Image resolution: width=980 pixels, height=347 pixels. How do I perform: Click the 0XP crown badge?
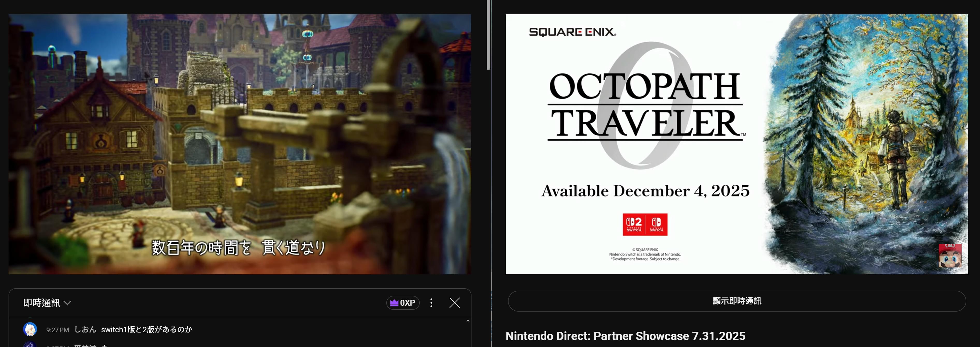point(403,303)
